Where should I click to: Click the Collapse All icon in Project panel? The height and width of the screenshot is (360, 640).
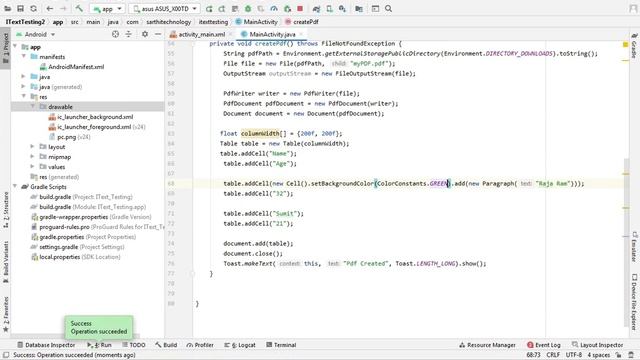tap(129, 34)
